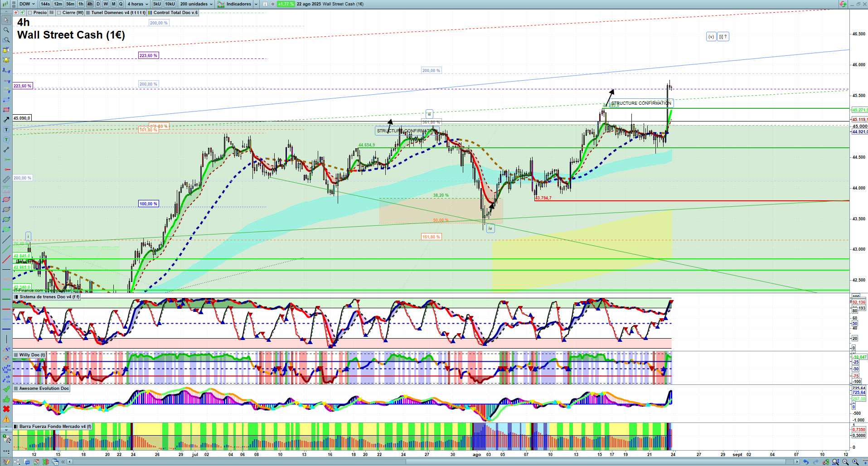Switch to the 144s timeframe
Screen dimensions: 868x466
click(x=45, y=4)
